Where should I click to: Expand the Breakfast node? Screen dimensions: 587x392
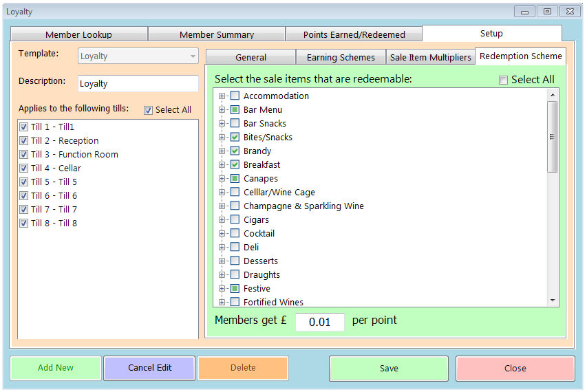222,165
